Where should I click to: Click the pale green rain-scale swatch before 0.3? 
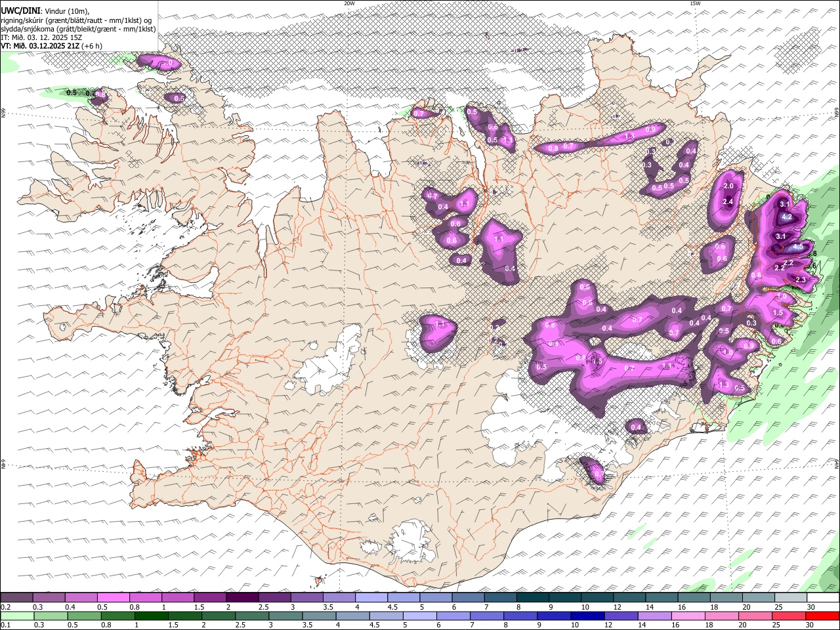16,616
